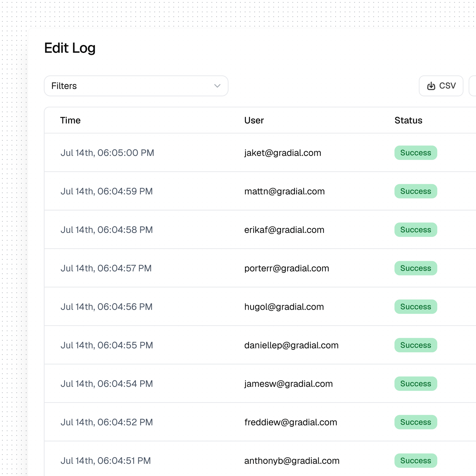Click user hugol@gradial.com
Viewport: 476px width, 476px height.
pos(284,307)
